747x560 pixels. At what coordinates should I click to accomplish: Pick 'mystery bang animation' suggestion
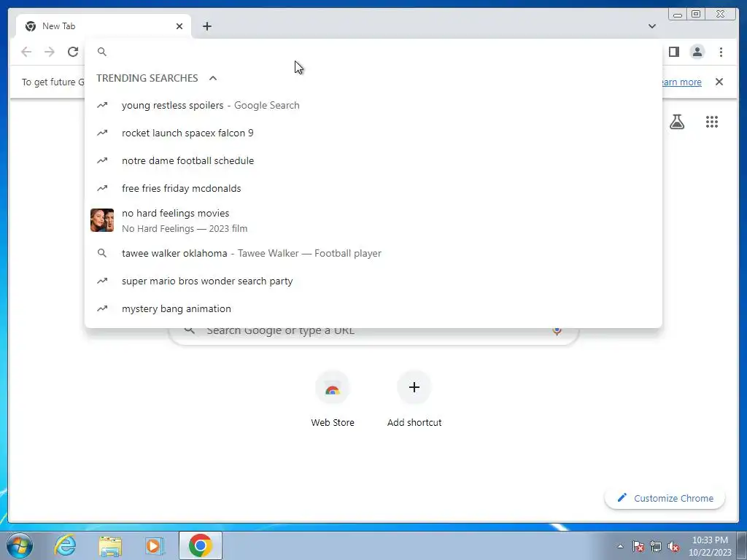[373, 308]
